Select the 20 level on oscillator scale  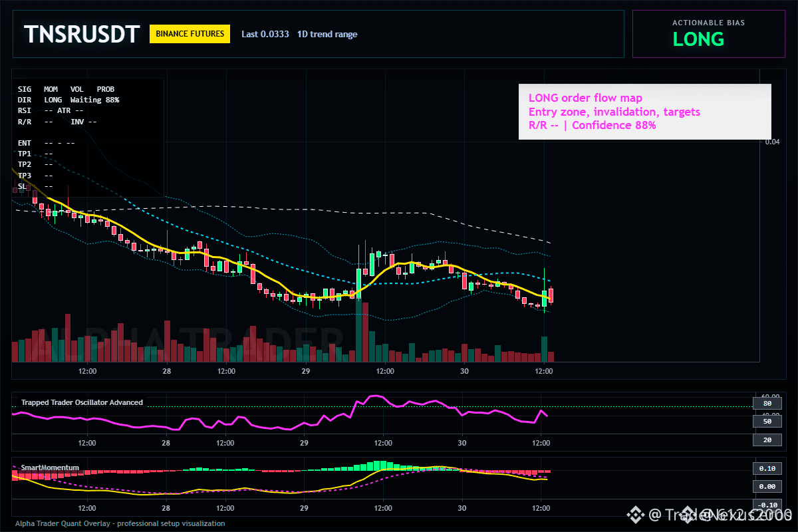(x=767, y=440)
